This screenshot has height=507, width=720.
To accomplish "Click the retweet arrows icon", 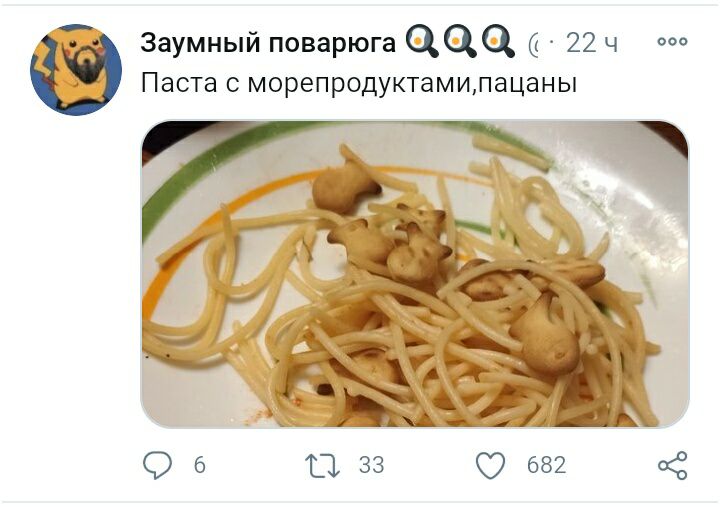I will click(322, 465).
